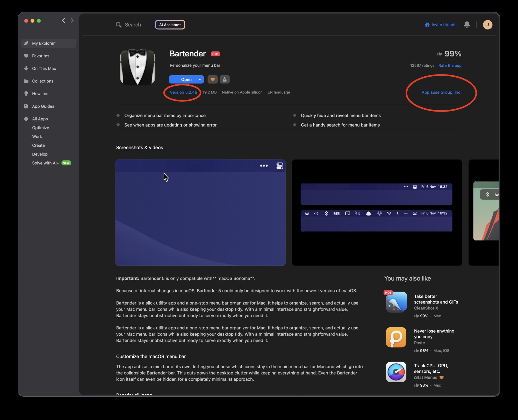The width and height of the screenshot is (518, 420).
Task: Click the iStat Menus app icon
Action: coord(396,372)
